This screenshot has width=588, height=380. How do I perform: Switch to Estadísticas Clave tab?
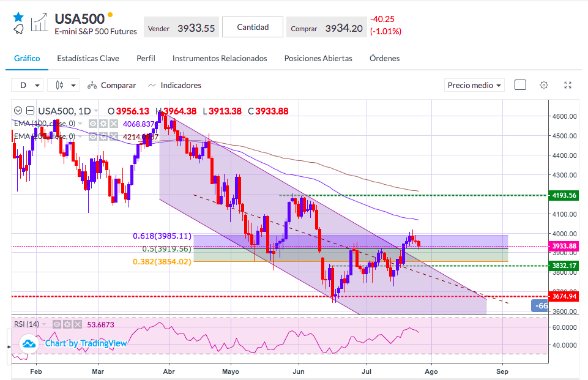(x=88, y=59)
